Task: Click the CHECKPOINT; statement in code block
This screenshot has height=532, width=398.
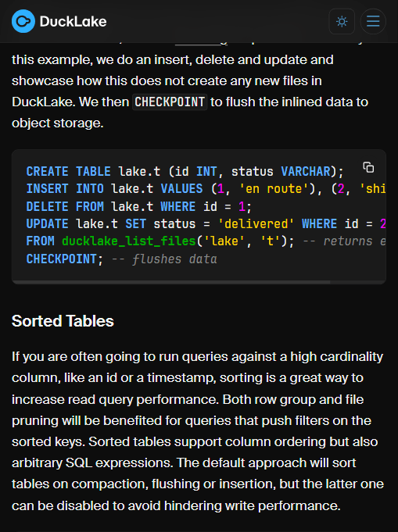Action: (65, 259)
